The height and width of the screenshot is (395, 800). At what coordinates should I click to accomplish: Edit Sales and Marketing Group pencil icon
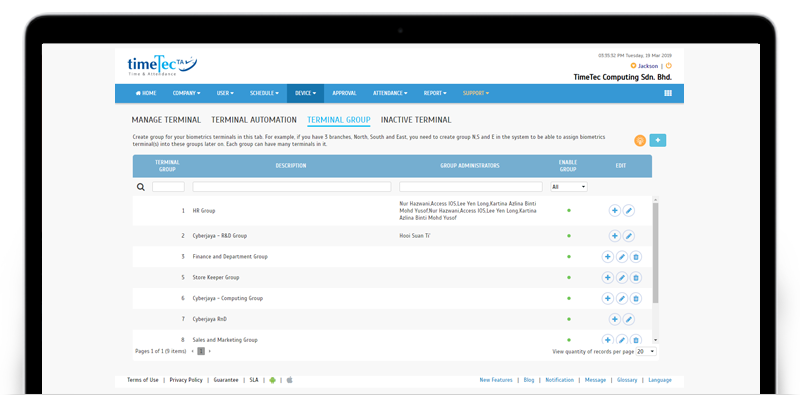[x=622, y=340]
